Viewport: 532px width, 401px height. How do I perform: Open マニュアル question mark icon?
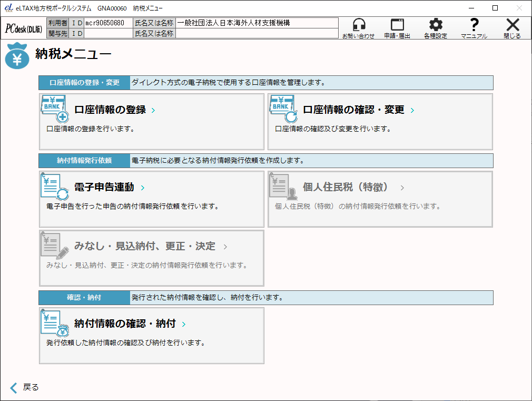tap(474, 25)
